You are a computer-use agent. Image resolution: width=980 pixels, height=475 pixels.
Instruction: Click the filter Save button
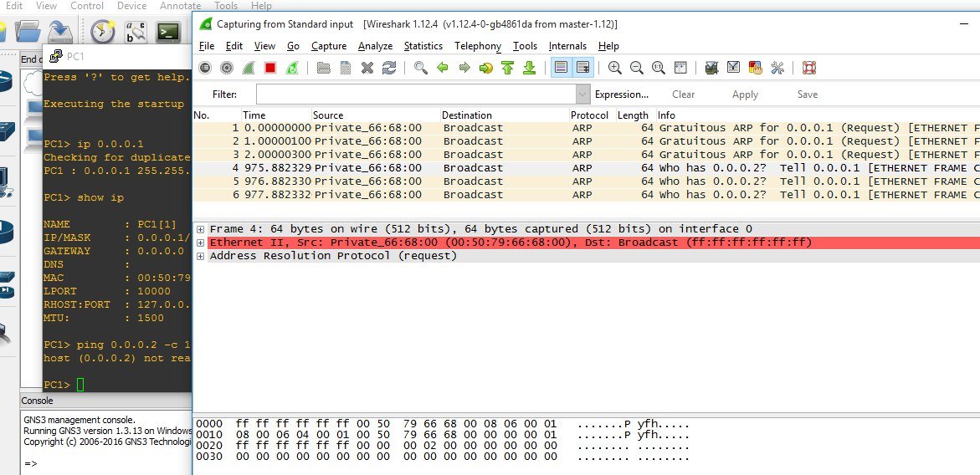pos(807,94)
